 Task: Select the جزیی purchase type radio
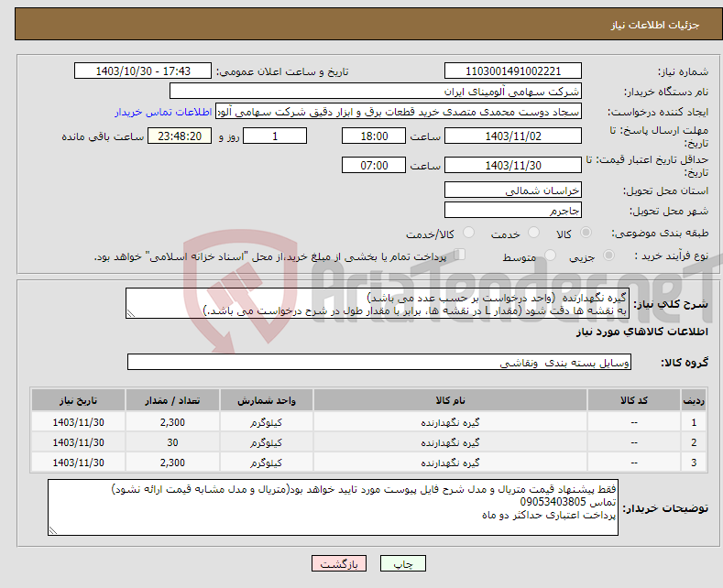click(608, 255)
